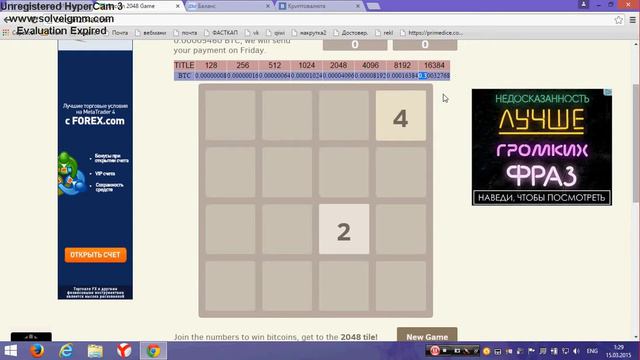
Task: Click the FOREX.com logo in the ad
Action: click(95, 121)
